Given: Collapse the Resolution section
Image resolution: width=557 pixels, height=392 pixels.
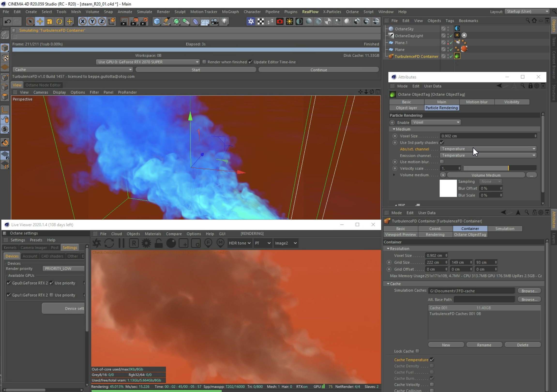Looking at the screenshot, I should pyautogui.click(x=388, y=249).
